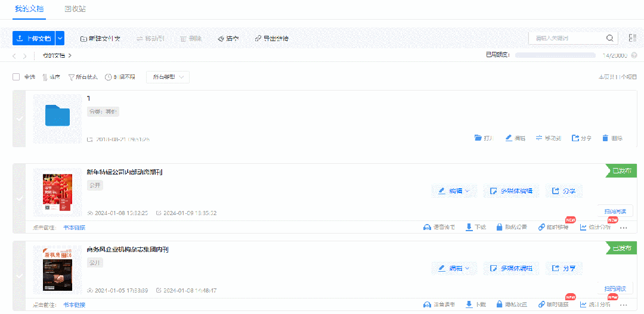Expand the 所有类型 dropdown filter

pos(168,77)
